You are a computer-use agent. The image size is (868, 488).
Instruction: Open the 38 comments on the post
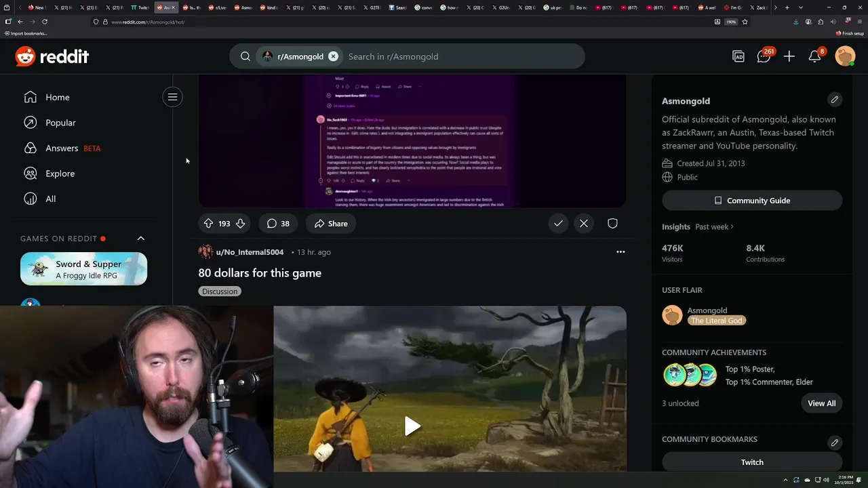click(278, 223)
